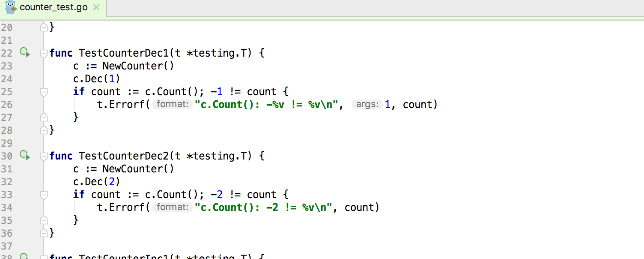Select the counter_test.go editor tab

[53, 8]
